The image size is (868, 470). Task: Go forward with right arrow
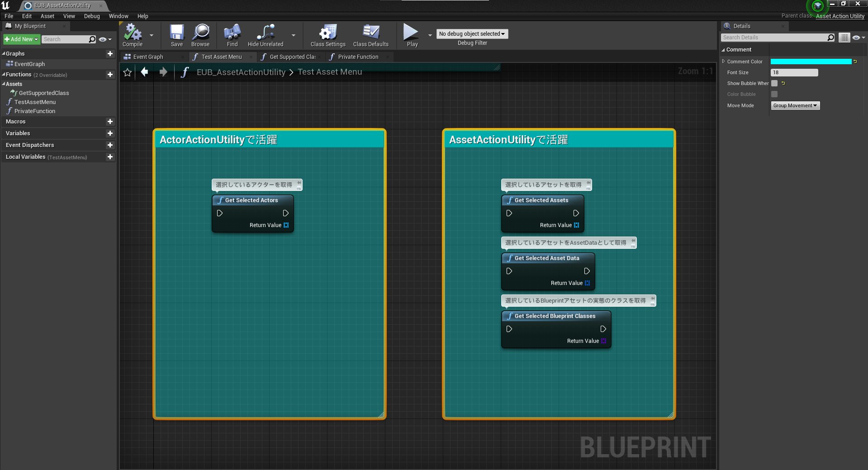click(x=163, y=72)
